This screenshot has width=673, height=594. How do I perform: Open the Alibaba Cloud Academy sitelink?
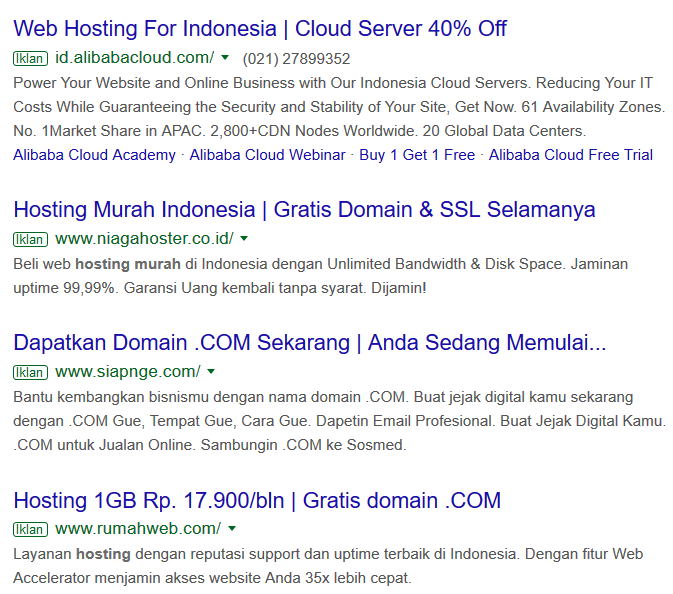(x=95, y=155)
